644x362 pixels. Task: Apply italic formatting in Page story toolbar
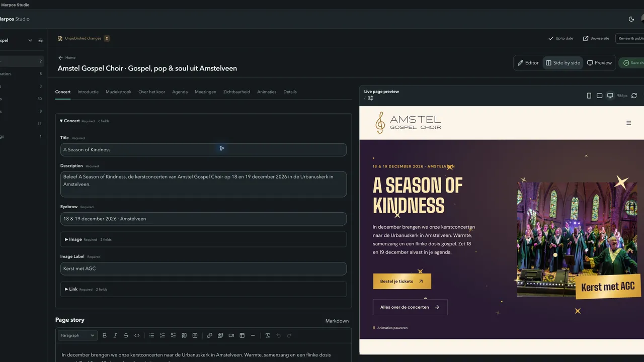pos(115,335)
